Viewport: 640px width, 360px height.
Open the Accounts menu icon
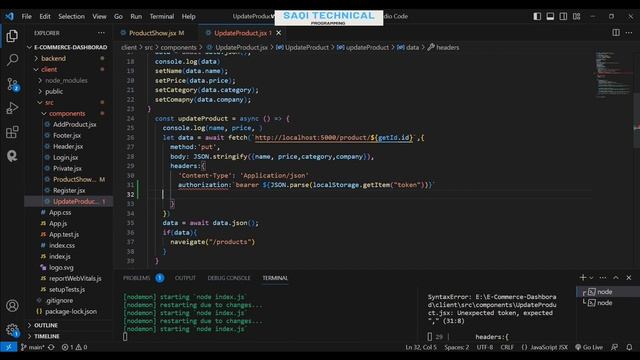click(12, 306)
